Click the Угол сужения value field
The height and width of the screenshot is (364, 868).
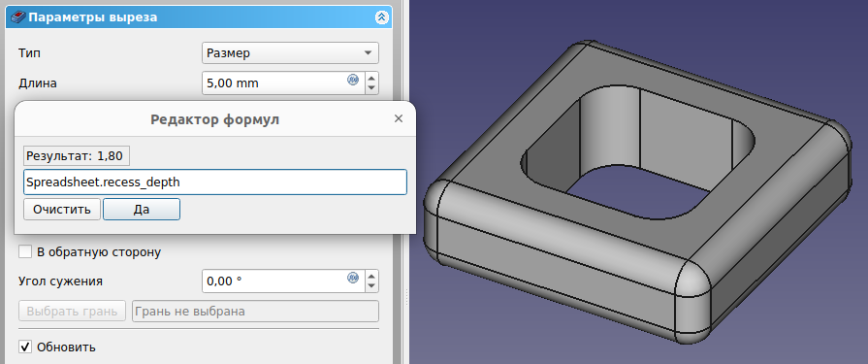tap(274, 281)
